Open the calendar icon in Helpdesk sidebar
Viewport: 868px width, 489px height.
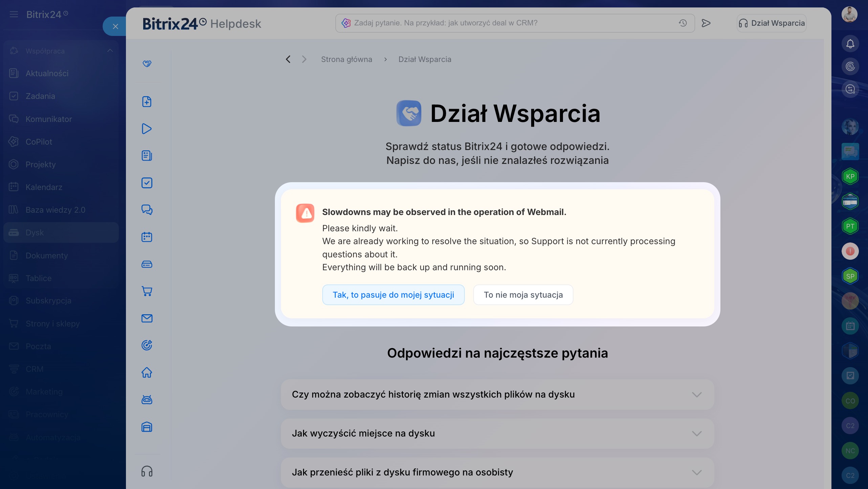click(x=147, y=237)
